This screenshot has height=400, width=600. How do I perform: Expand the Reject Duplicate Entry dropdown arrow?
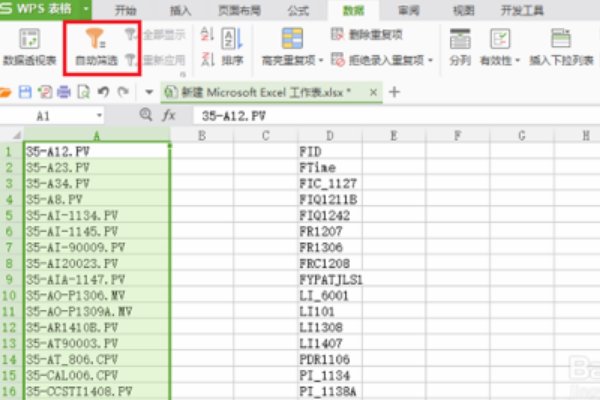click(x=430, y=60)
